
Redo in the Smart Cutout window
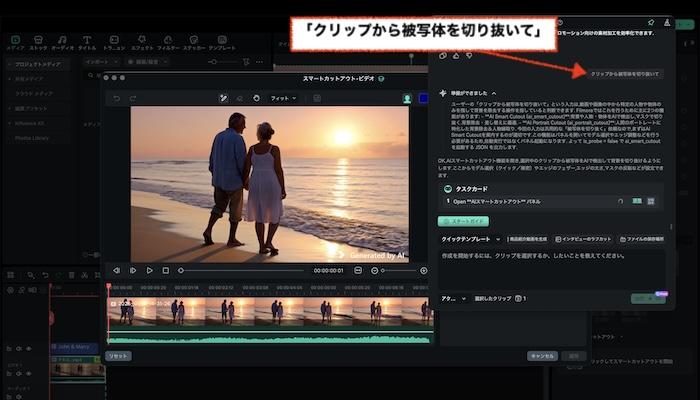tap(133, 98)
